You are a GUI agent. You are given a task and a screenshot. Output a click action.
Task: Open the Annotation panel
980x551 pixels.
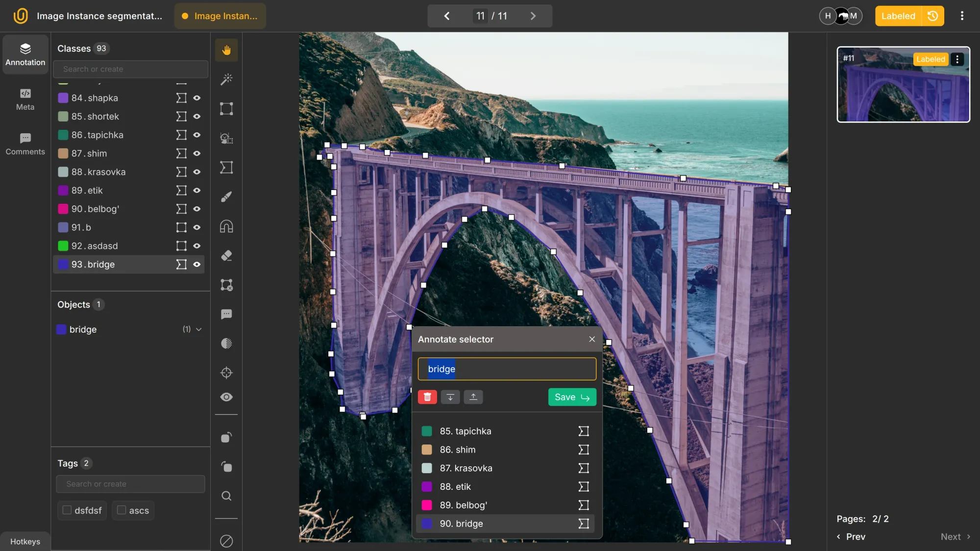[x=24, y=54]
